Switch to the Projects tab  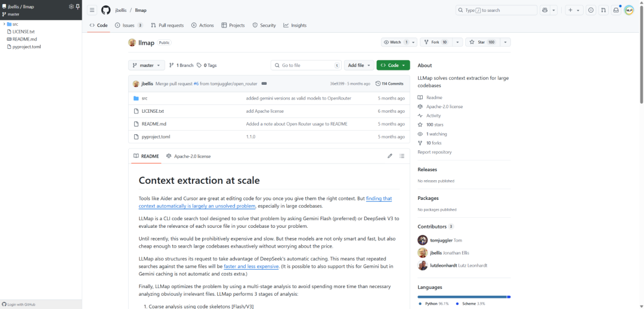[233, 26]
